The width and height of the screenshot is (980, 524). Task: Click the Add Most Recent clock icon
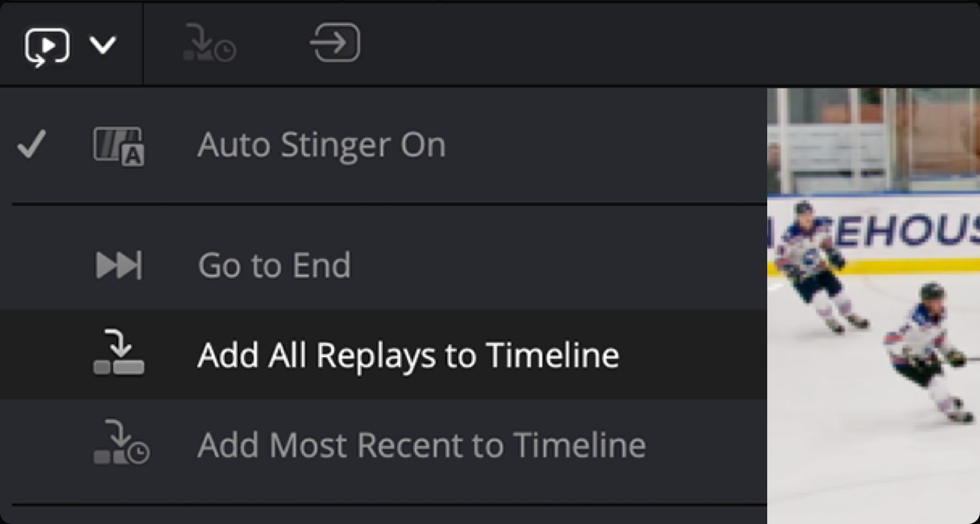click(121, 445)
